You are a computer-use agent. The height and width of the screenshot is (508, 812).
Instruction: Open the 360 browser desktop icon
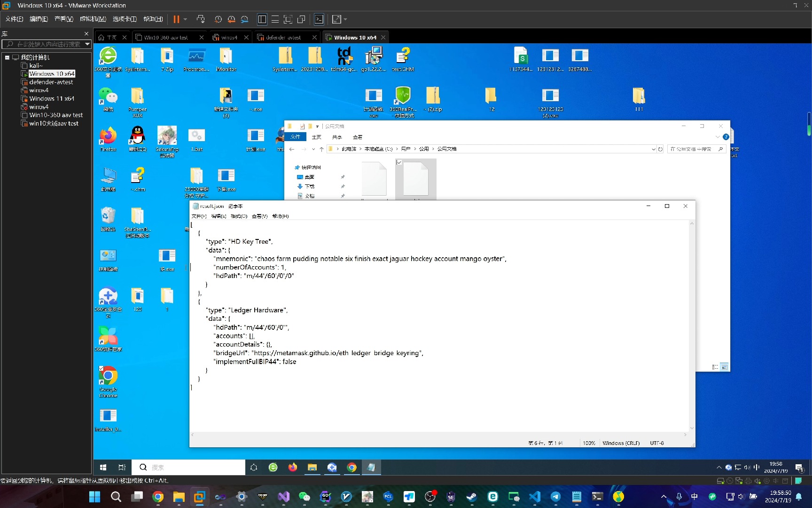point(108,61)
